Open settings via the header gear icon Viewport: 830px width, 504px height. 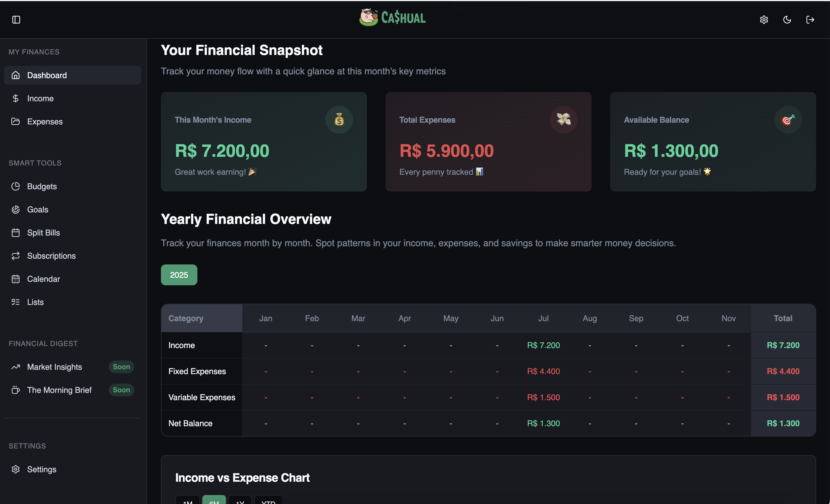[764, 19]
